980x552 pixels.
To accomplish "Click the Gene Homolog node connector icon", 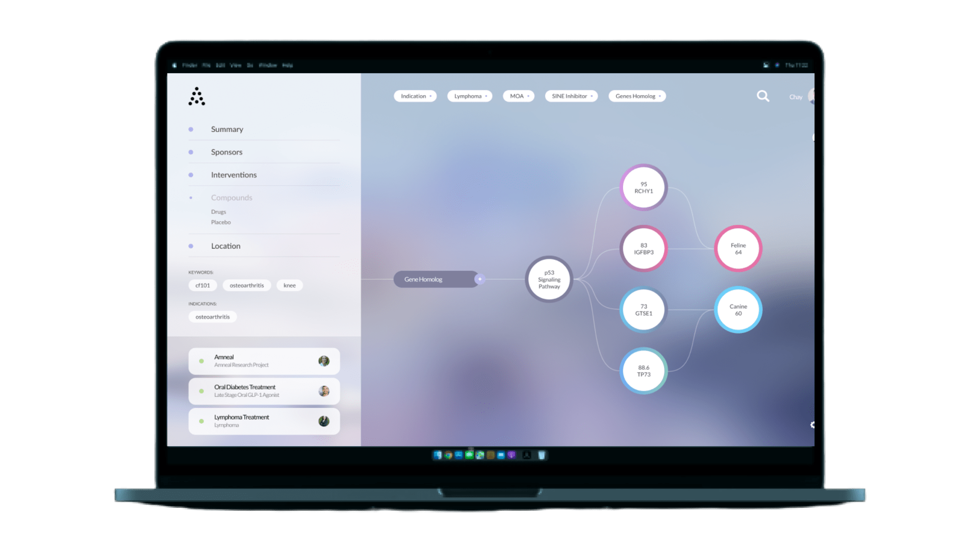I will (480, 280).
